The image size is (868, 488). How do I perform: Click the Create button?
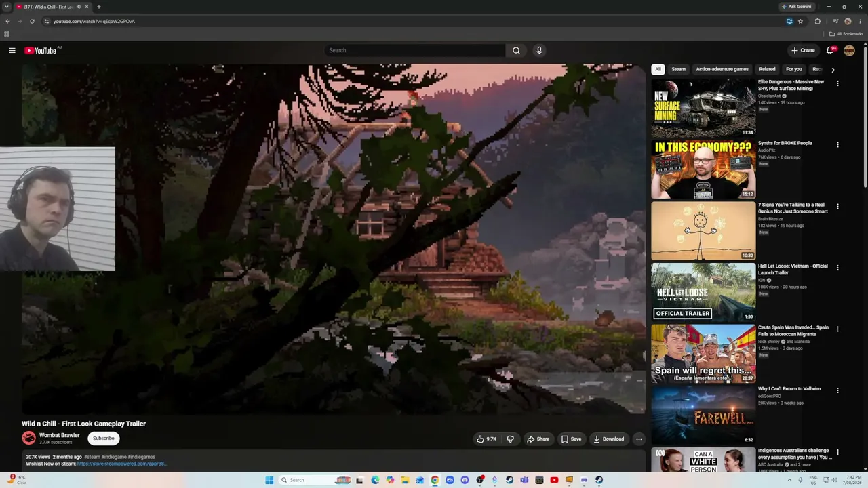coord(803,50)
